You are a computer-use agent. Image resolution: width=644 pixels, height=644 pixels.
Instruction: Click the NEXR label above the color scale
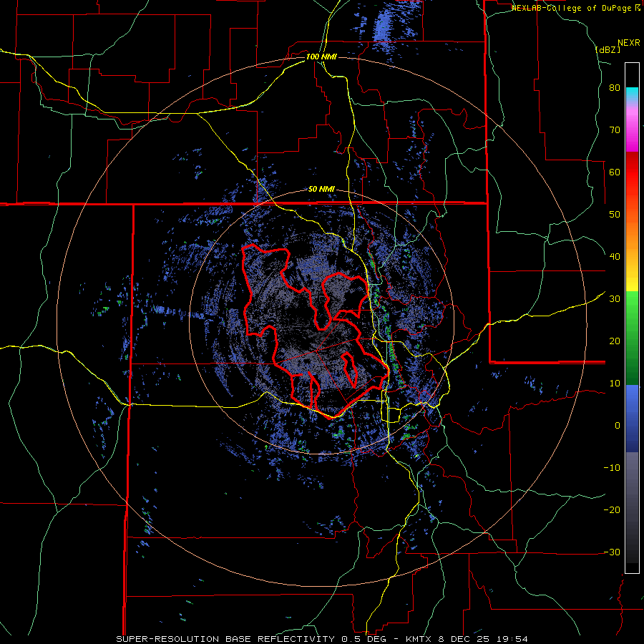tap(629, 43)
